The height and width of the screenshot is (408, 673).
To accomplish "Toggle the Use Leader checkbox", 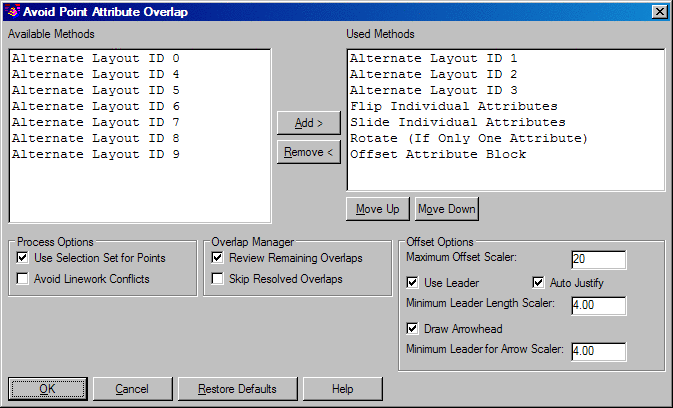I will [x=413, y=283].
